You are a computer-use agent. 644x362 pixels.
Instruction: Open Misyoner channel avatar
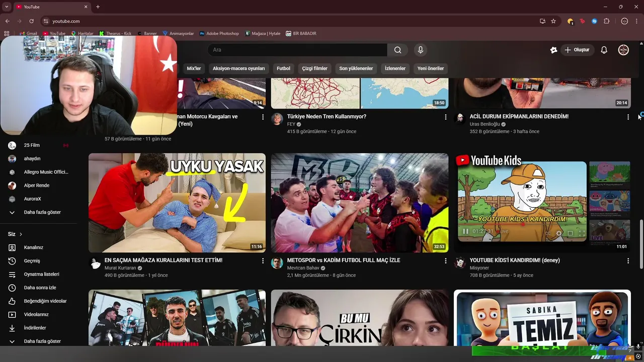460,263
